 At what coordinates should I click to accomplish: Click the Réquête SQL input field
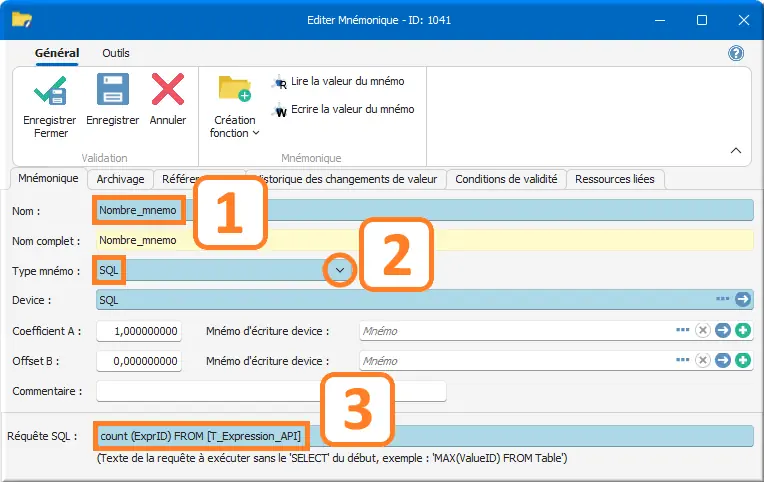pos(424,436)
